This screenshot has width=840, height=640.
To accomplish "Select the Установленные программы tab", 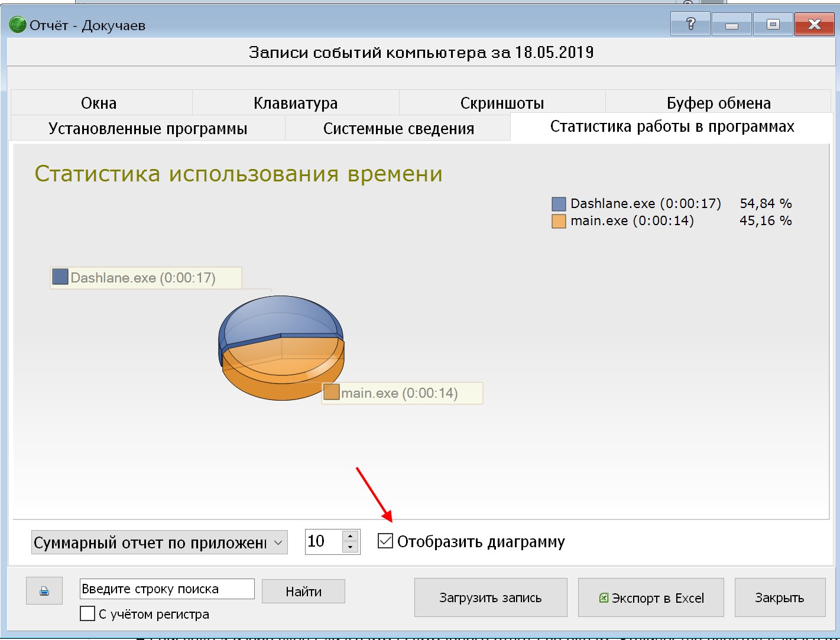I will 148,128.
